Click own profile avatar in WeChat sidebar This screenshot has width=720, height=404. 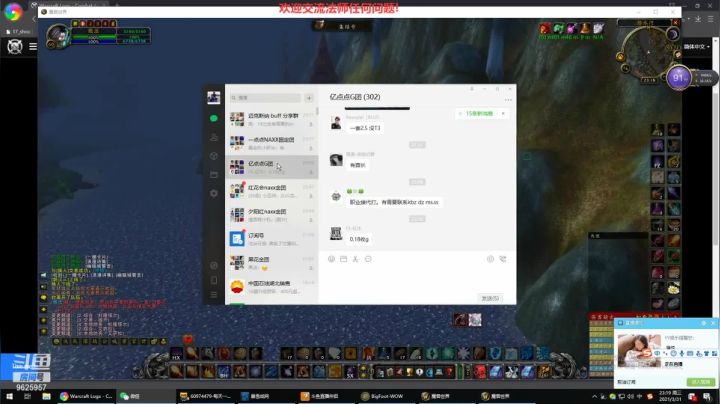(x=214, y=97)
